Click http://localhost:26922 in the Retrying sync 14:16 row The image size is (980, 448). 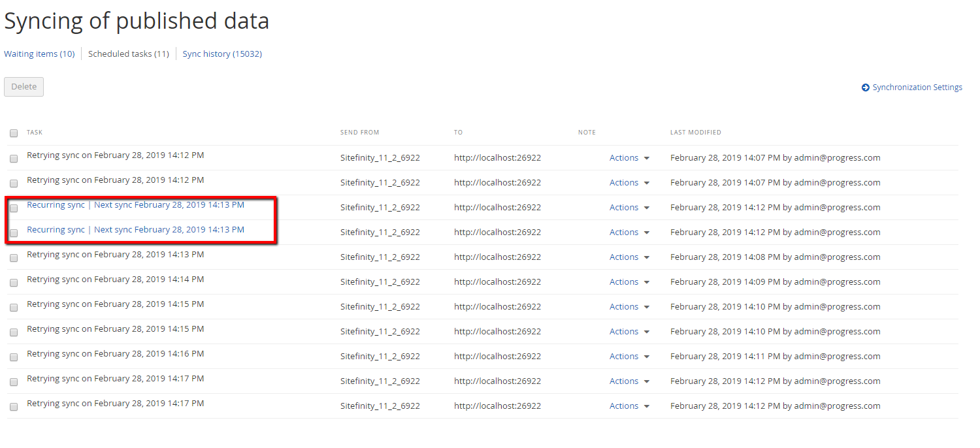[x=498, y=357]
